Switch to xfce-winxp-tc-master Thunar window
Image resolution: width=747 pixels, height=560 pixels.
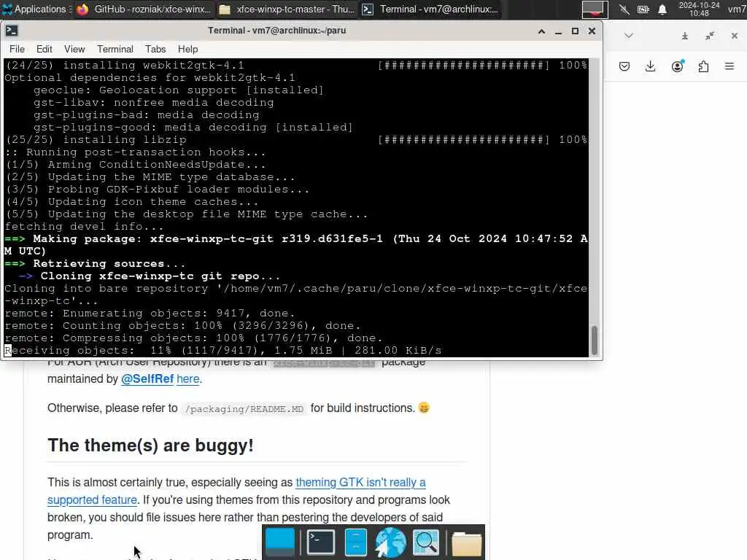pos(287,9)
